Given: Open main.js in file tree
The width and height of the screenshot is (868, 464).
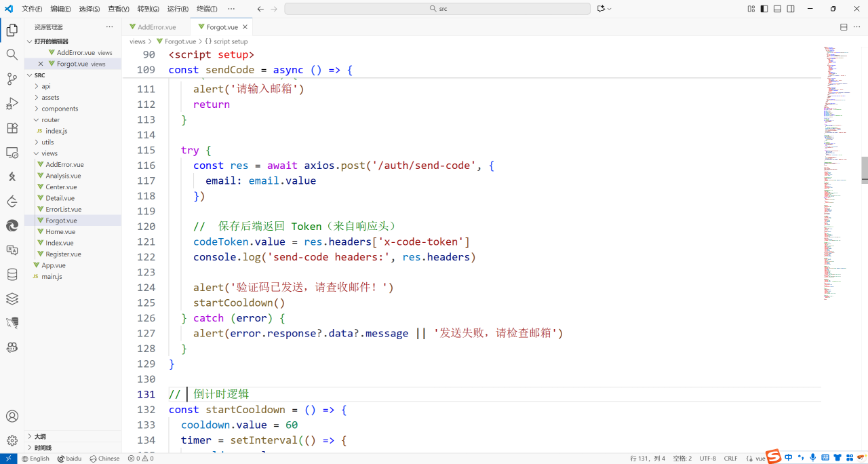Looking at the screenshot, I should (73, 277).
